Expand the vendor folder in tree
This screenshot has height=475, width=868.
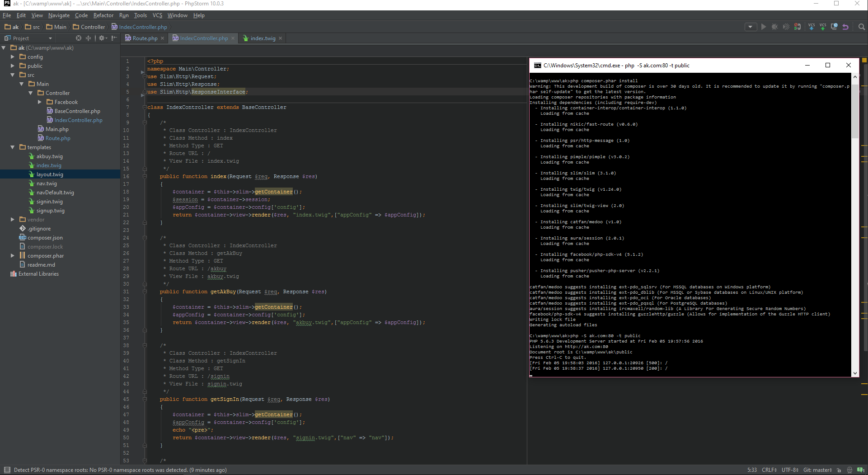13,220
